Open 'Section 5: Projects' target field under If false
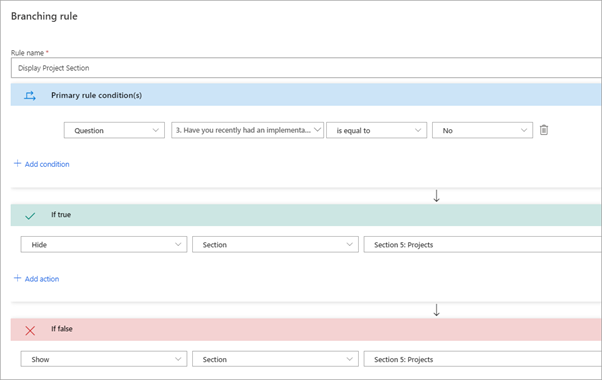Viewport: 602px width, 380px height. pos(483,359)
